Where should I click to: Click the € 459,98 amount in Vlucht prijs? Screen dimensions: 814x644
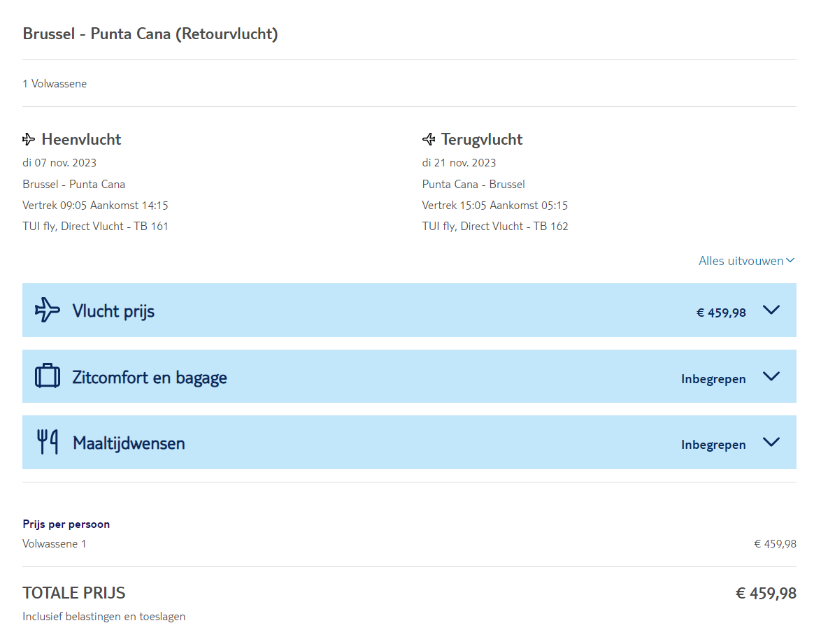(x=721, y=313)
